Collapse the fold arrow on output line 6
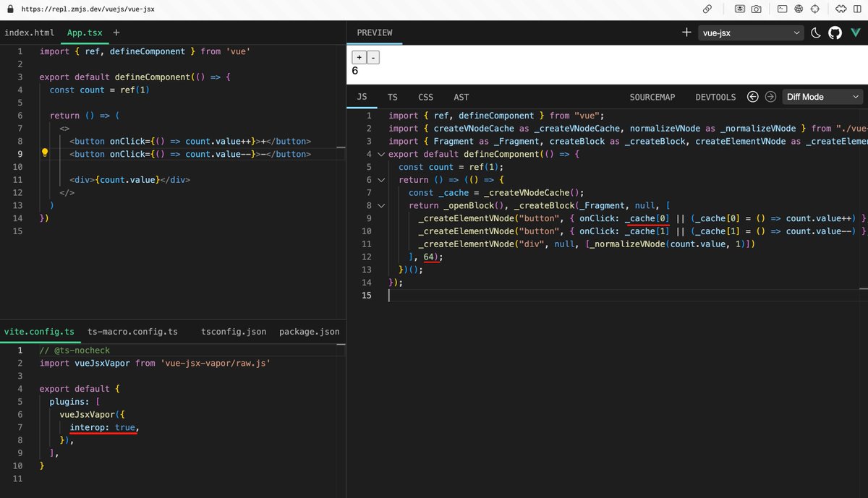868x498 pixels. 381,180
